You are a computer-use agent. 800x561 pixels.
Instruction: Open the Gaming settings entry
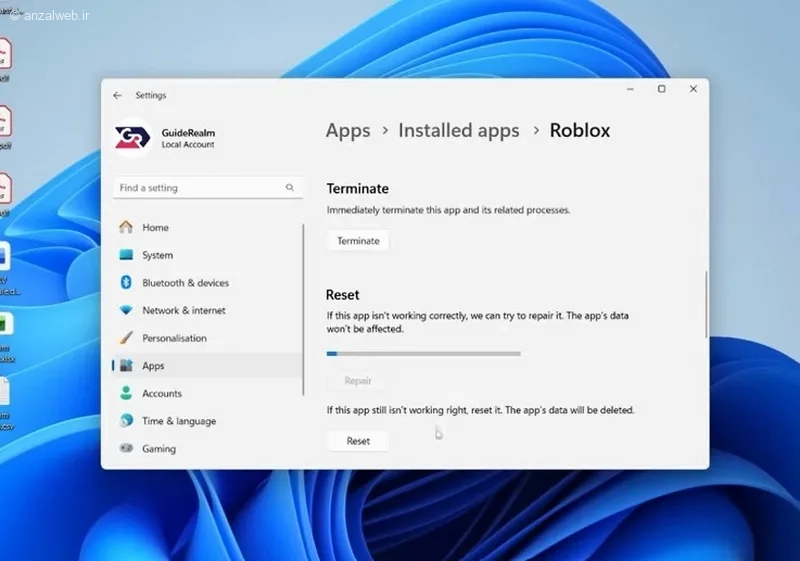pos(207,448)
